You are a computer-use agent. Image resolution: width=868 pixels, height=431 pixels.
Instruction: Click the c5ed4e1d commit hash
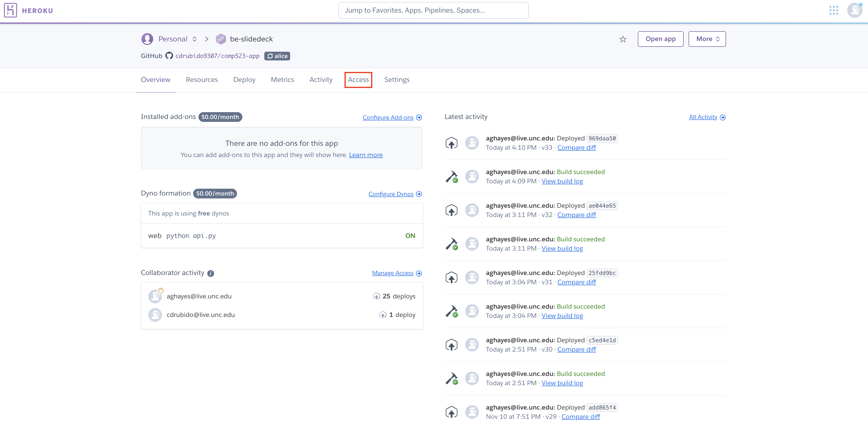coord(602,340)
